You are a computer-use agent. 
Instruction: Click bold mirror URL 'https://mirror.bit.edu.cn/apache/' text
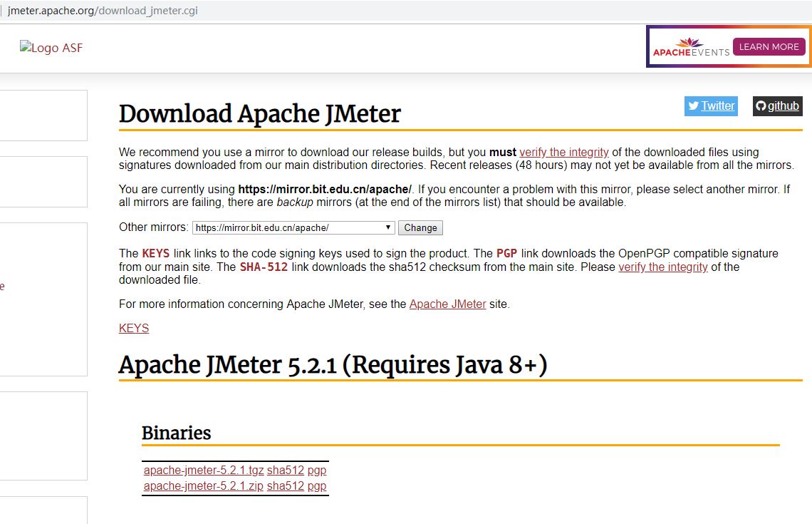[325, 189]
